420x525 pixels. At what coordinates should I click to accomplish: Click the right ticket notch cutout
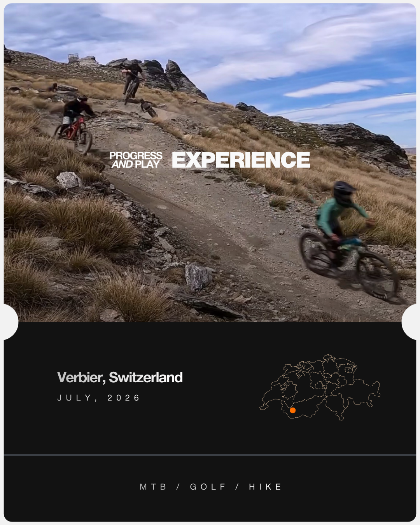[409, 322]
